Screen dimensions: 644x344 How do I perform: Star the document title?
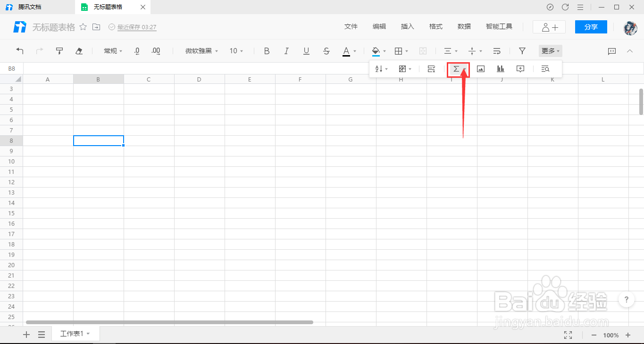click(83, 27)
